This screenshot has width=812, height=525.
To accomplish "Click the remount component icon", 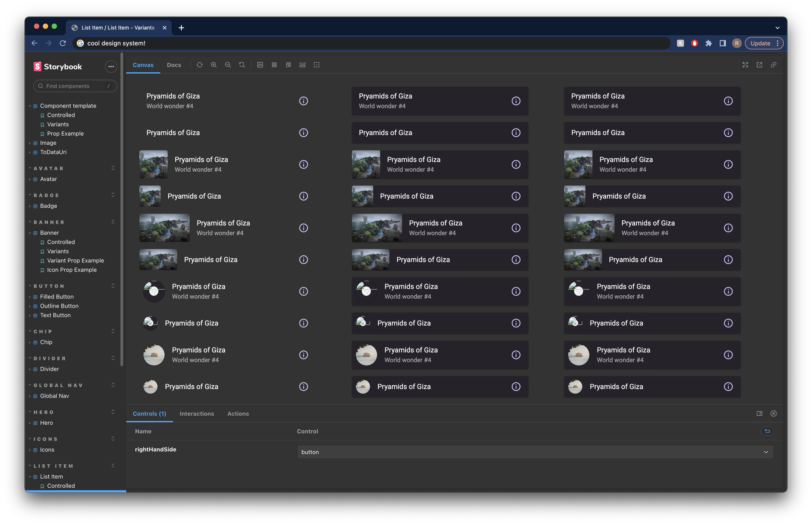I will tap(199, 65).
